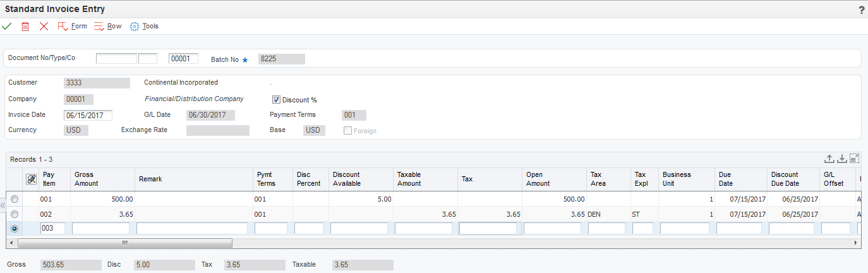Click the Pay Item input showing 003
The image size is (868, 273).
pos(52,229)
